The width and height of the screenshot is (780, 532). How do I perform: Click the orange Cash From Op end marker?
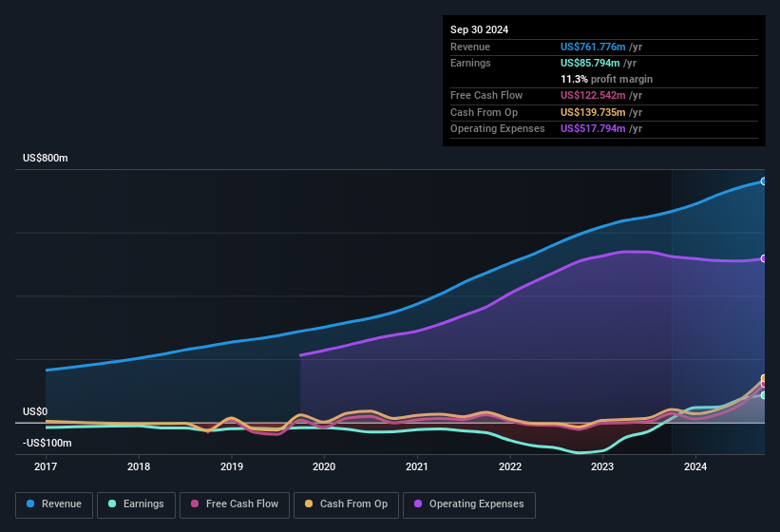pyautogui.click(x=763, y=378)
